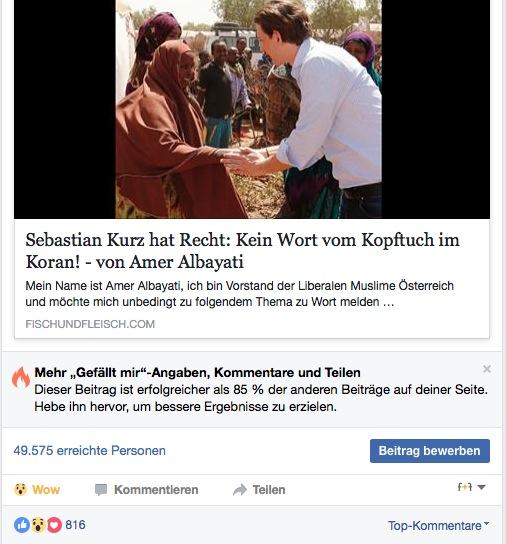Click the orange flame promotion icon

tap(21, 377)
